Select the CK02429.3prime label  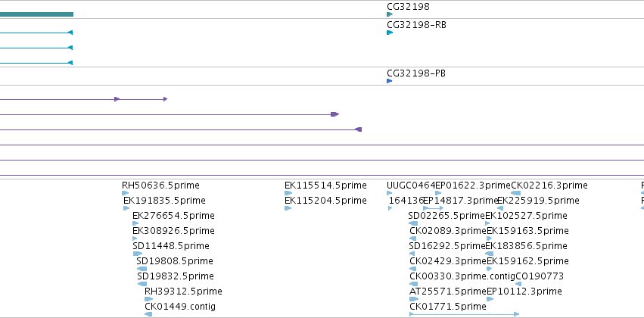click(x=448, y=261)
